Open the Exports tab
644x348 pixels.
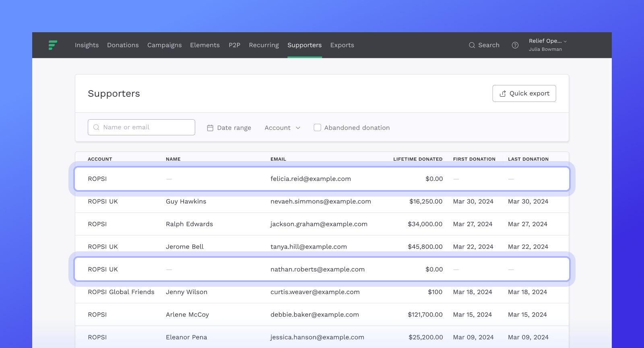342,45
